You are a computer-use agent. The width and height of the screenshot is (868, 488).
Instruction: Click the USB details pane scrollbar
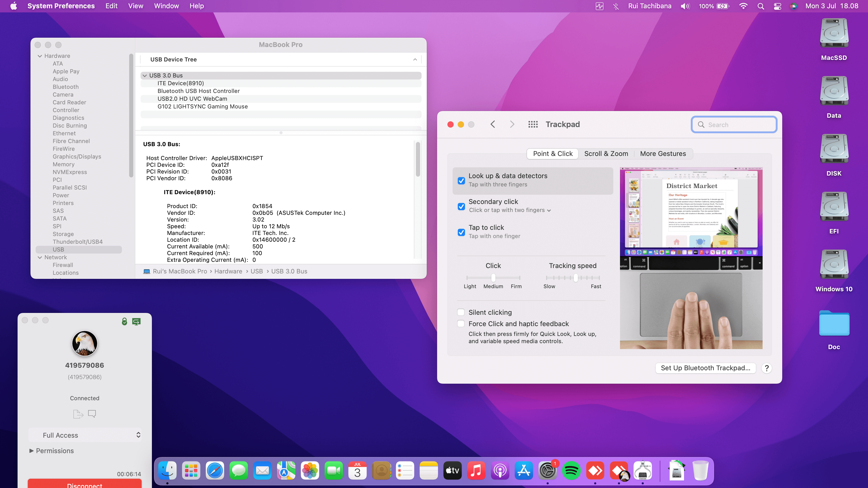[418, 159]
